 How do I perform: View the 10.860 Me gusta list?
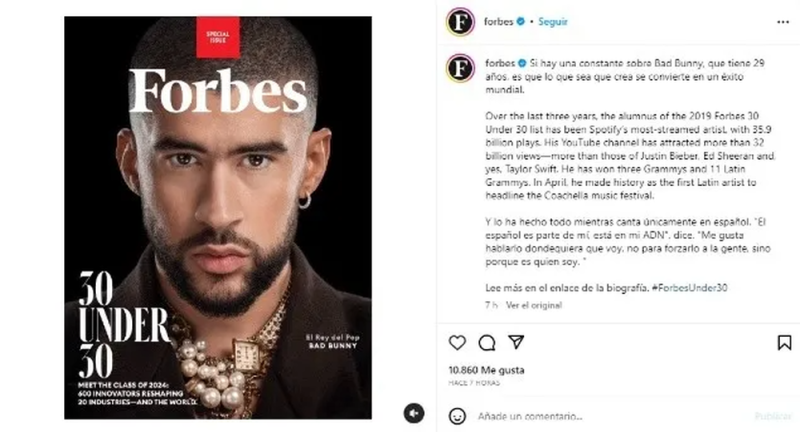(x=486, y=370)
